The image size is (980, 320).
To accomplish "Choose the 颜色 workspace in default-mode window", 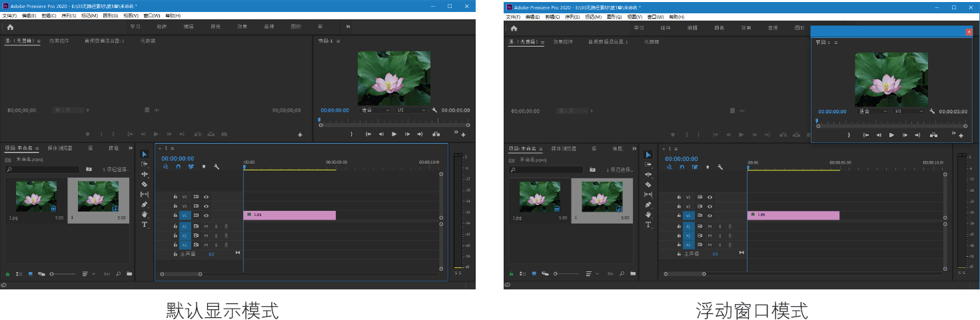I will click(x=215, y=27).
